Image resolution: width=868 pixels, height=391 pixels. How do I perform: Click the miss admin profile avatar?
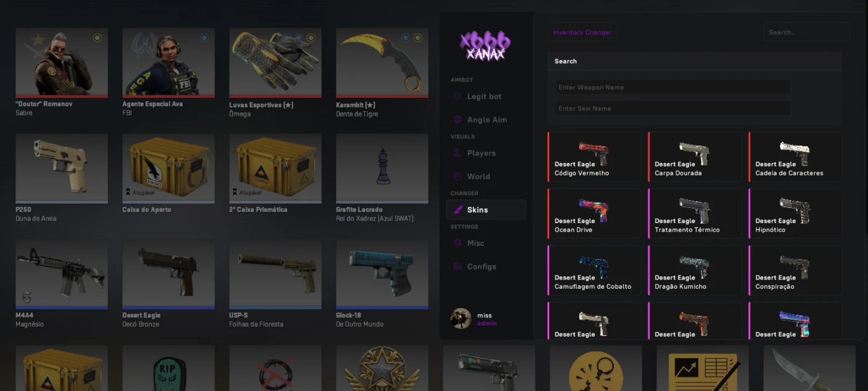pyautogui.click(x=461, y=319)
